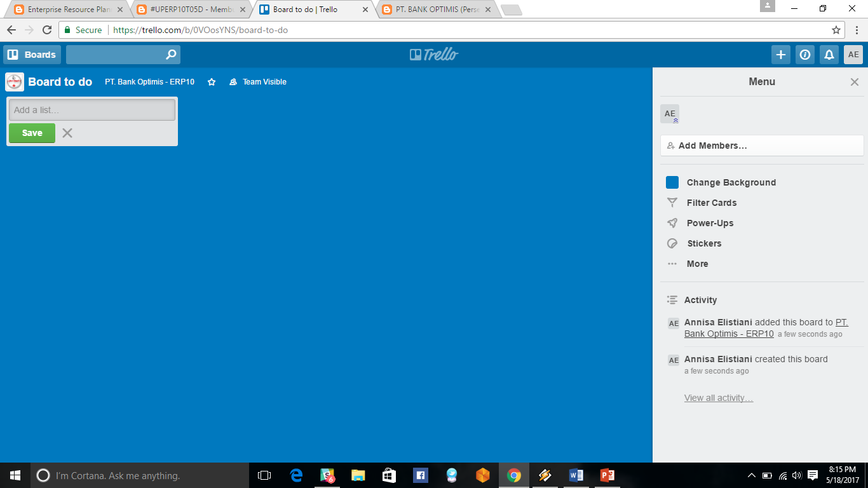
Task: Launch Microsoft Edge from taskbar
Action: [x=296, y=475]
